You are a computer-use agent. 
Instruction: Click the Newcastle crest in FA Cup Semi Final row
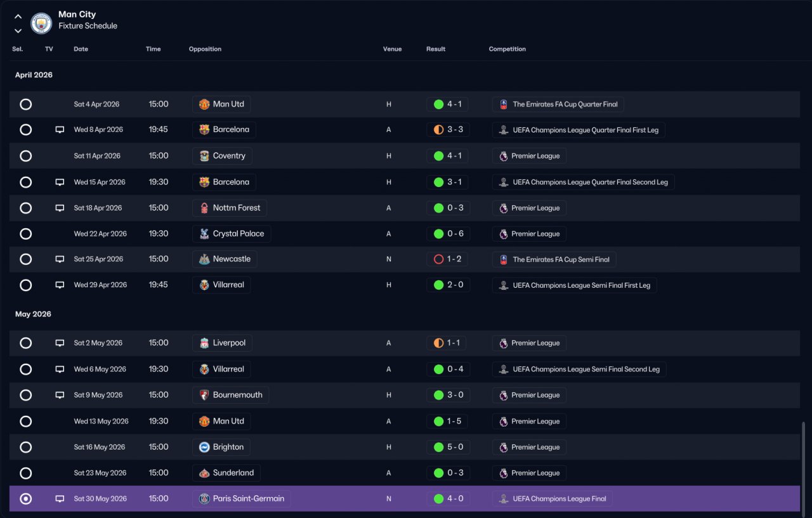click(204, 259)
